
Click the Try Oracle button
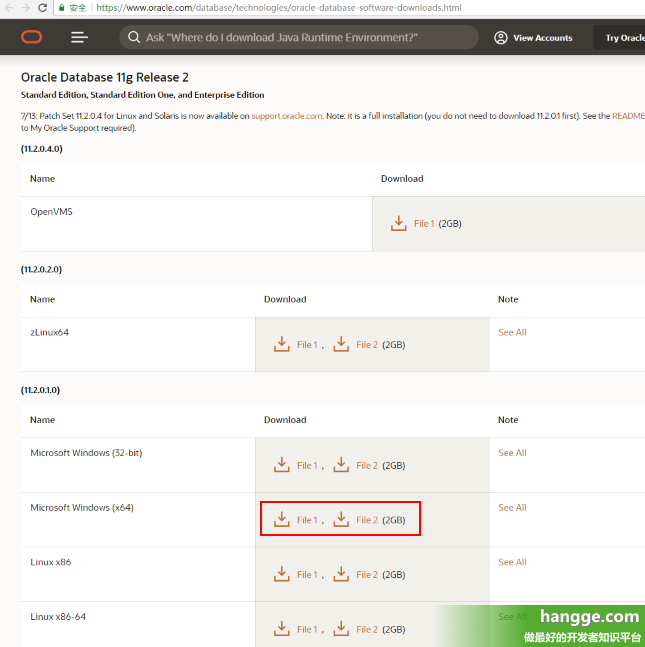(x=624, y=38)
